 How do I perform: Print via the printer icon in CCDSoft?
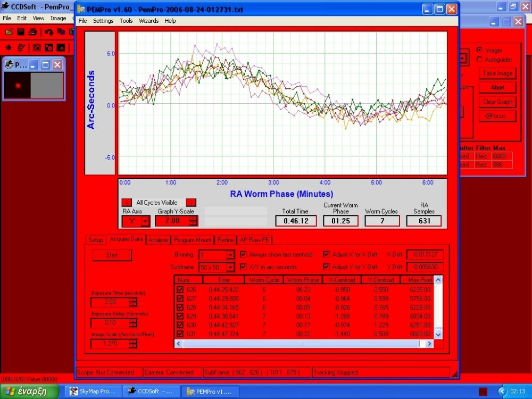(32, 32)
